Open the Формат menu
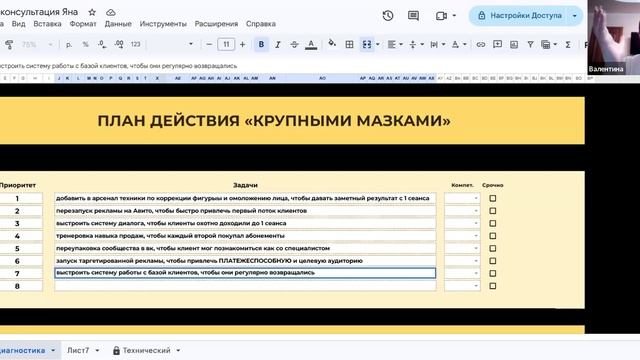 coord(83,24)
